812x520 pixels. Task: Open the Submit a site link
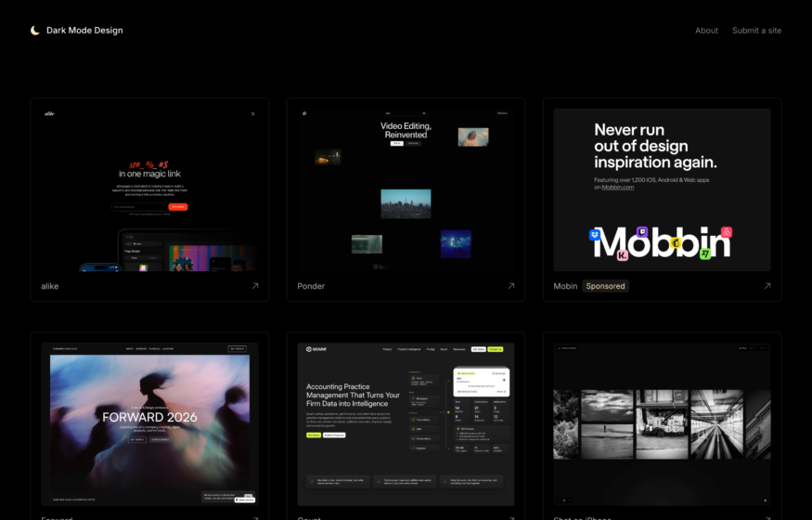756,31
